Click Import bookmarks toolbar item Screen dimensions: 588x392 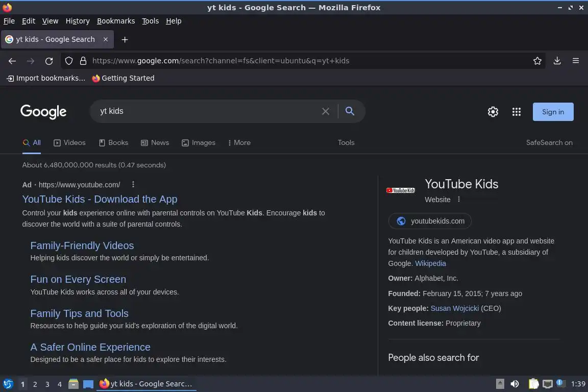pyautogui.click(x=46, y=78)
